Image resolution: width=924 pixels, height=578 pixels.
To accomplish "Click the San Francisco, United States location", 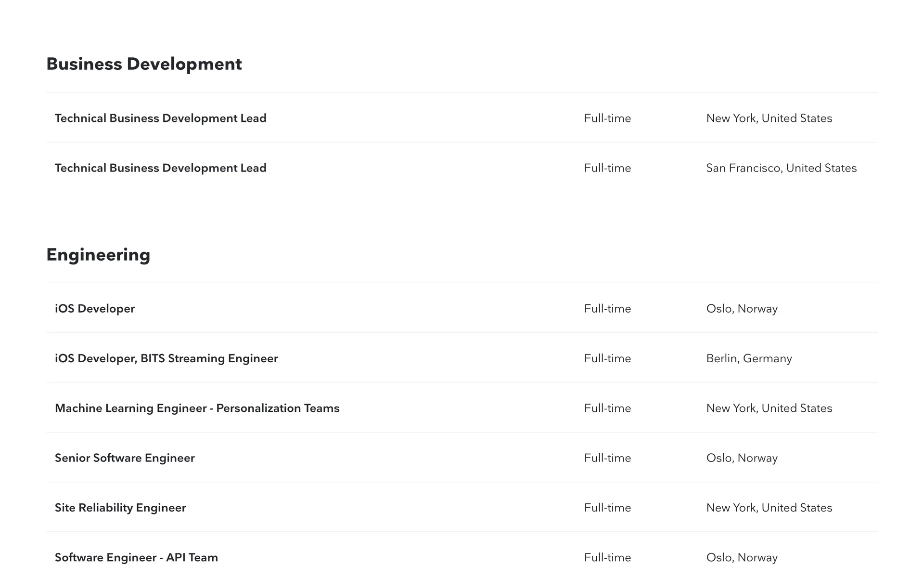I will [781, 168].
